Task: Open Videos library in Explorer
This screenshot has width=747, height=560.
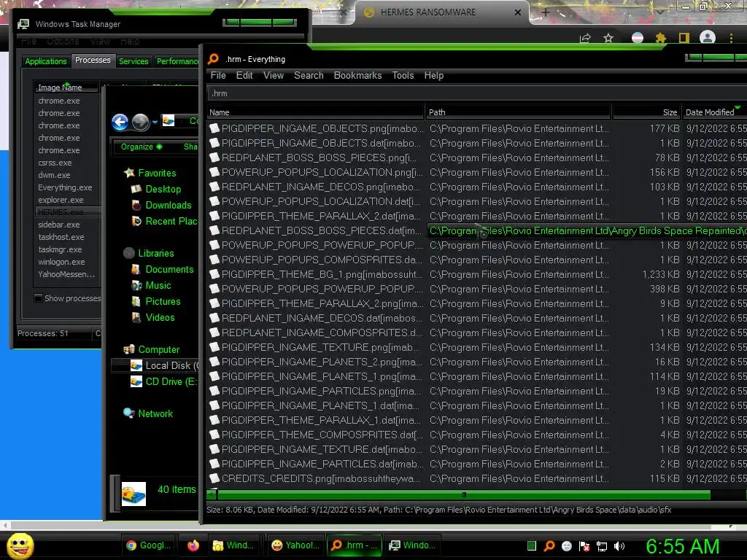Action: coord(153,318)
